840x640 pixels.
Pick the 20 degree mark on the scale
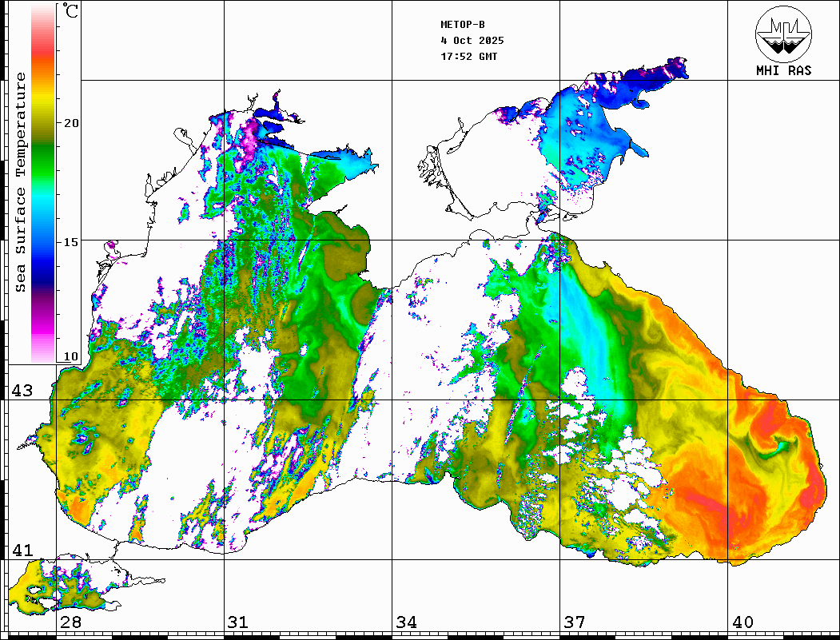(x=72, y=123)
